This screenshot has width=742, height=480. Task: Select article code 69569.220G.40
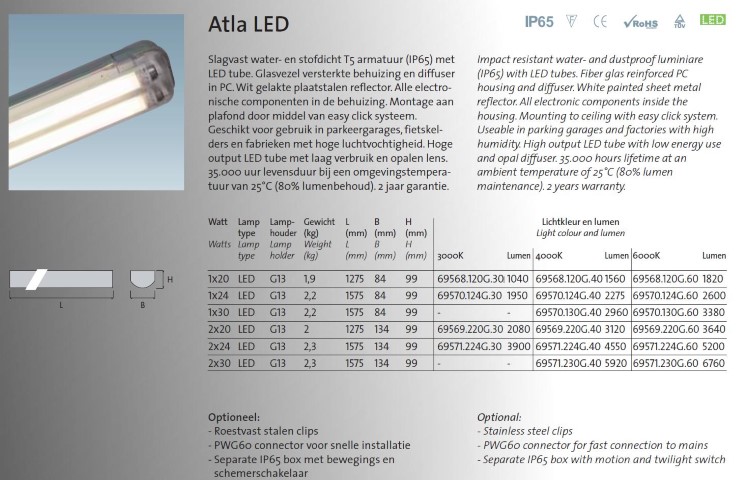[x=569, y=329]
